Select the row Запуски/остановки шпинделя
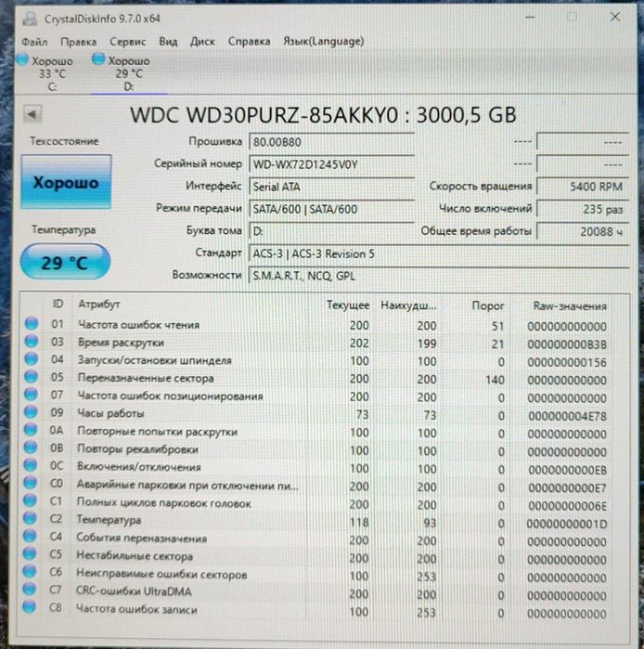The width and height of the screenshot is (644, 649). pos(316,361)
